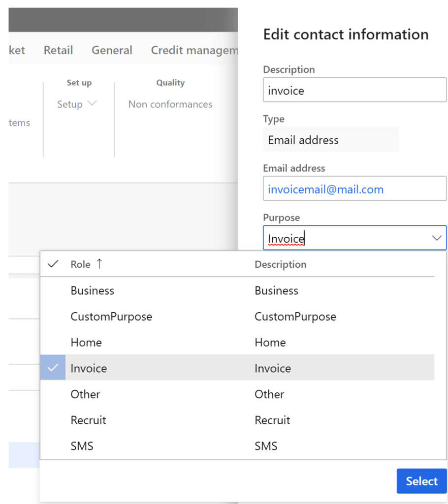This screenshot has height=504, width=448.
Task: Switch to the Retail tab
Action: 58,50
